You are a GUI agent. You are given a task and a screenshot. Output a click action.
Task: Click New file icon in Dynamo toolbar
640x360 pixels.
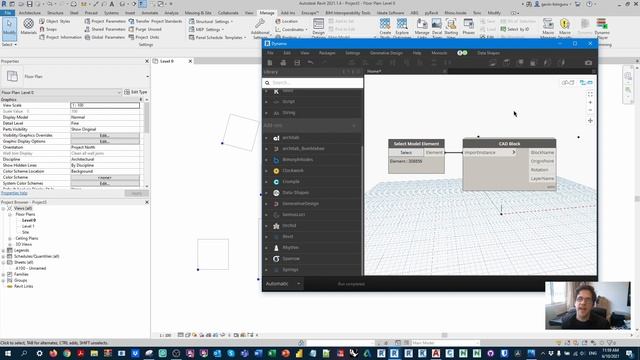269,62
